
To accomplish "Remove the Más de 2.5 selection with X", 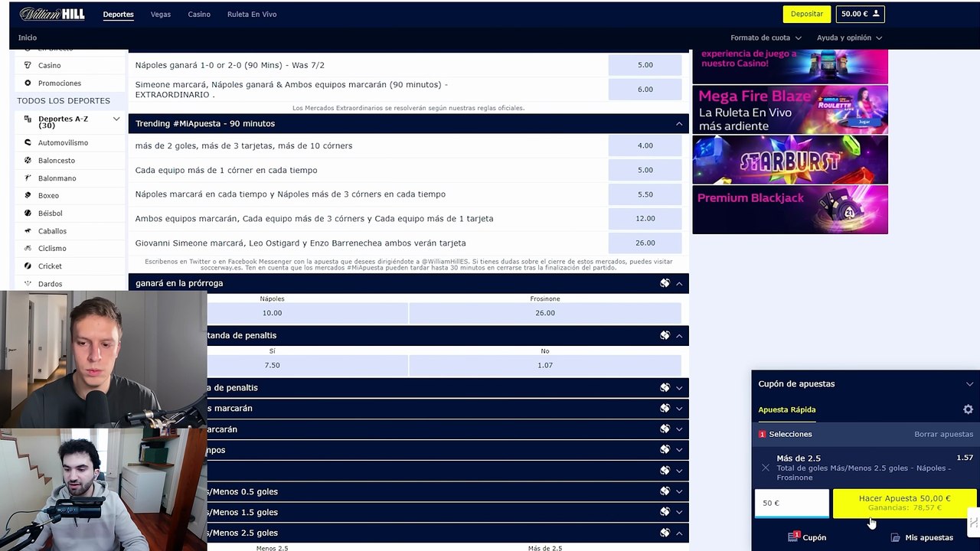I will point(766,468).
